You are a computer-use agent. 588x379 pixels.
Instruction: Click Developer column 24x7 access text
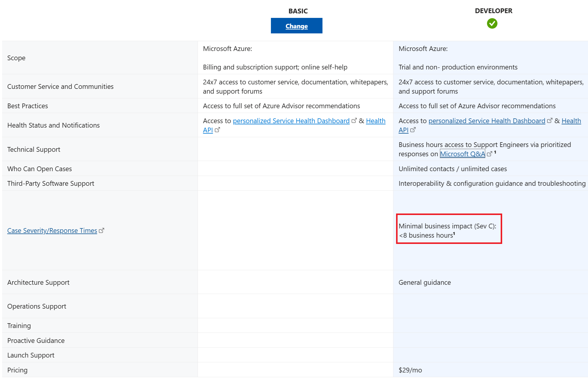click(491, 86)
